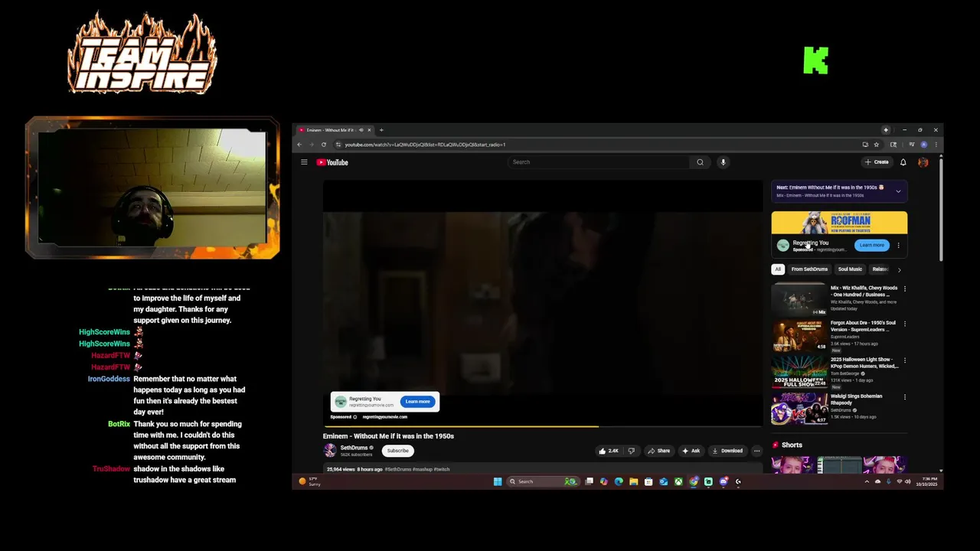Viewport: 980px width, 551px height.
Task: Select the All filter chip
Action: pos(778,269)
